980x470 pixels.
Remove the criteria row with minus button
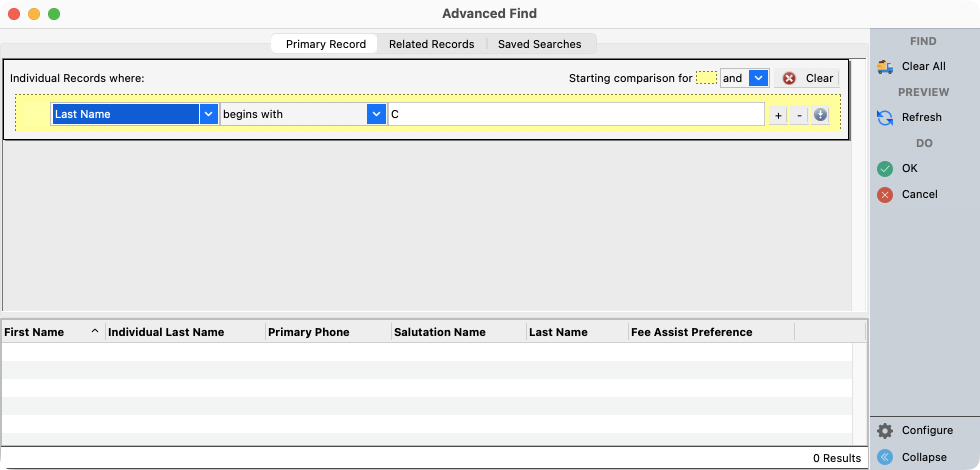pyautogui.click(x=799, y=115)
